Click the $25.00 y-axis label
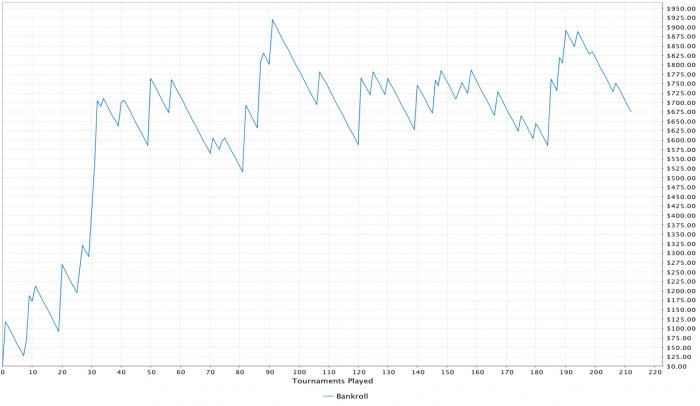The width and height of the screenshot is (700, 406). pyautogui.click(x=679, y=357)
